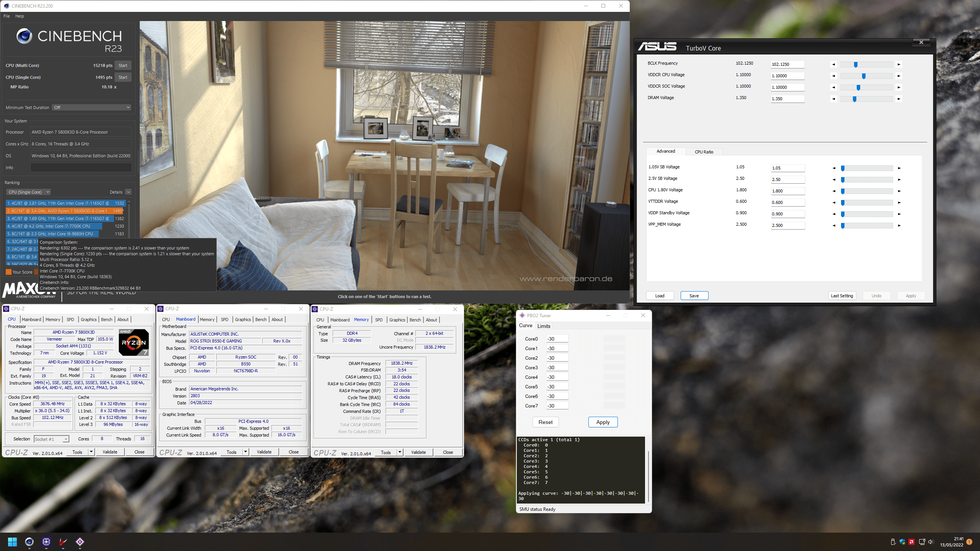Click the CPU-Z taskbar icon
Screen dimensions: 980x551
(x=46, y=542)
